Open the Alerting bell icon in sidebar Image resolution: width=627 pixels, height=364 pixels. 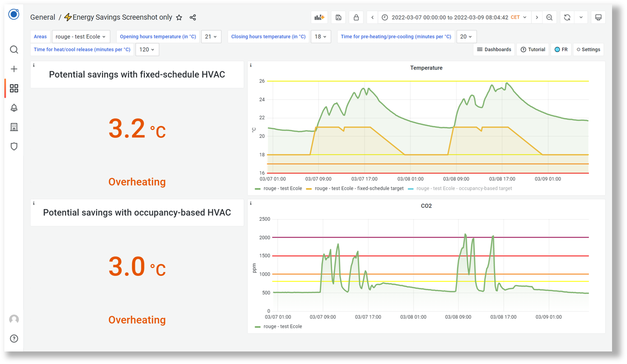pyautogui.click(x=14, y=108)
